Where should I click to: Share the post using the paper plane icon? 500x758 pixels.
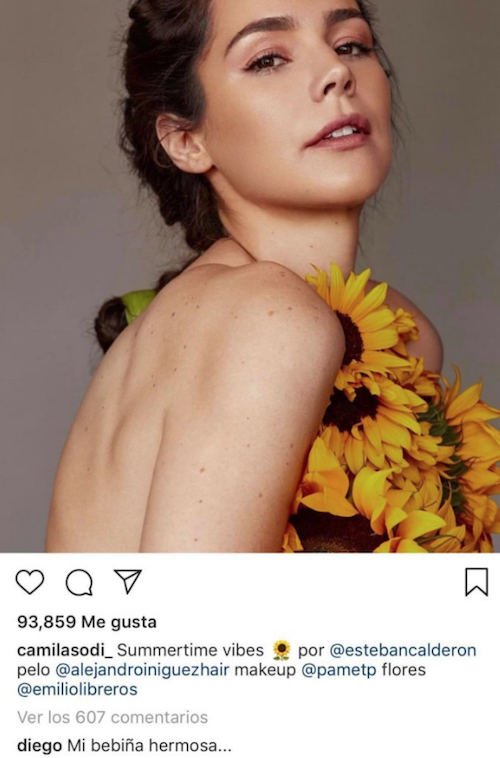click(x=128, y=581)
